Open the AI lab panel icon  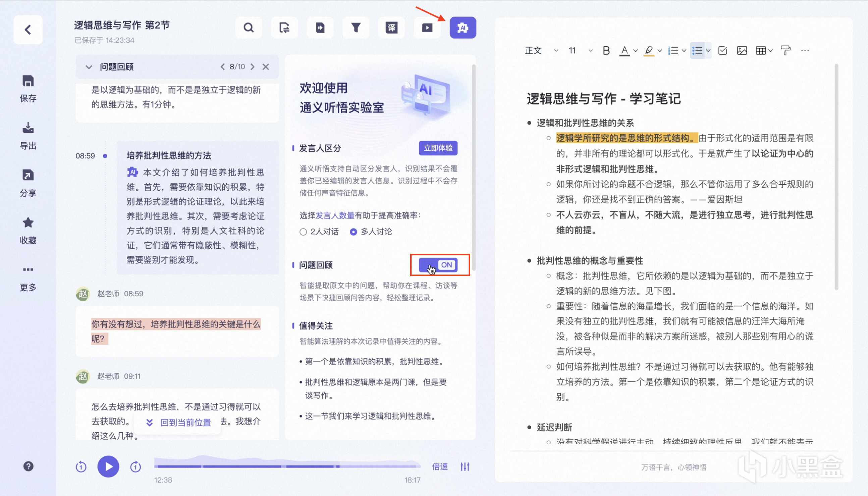[x=463, y=28]
